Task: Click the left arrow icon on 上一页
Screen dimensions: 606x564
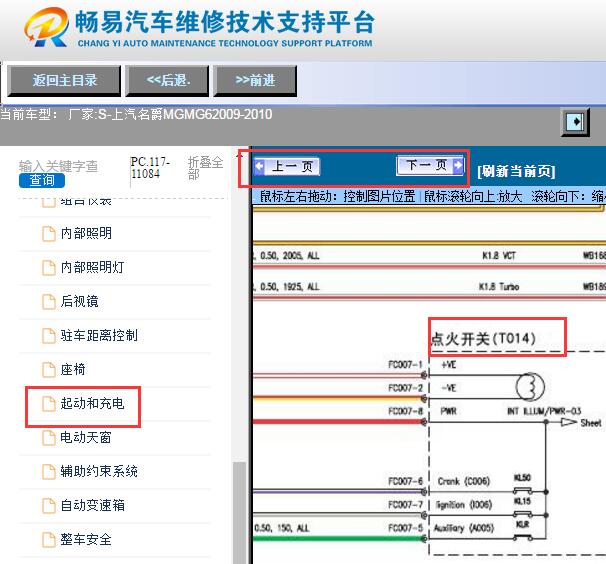Action: (259, 166)
